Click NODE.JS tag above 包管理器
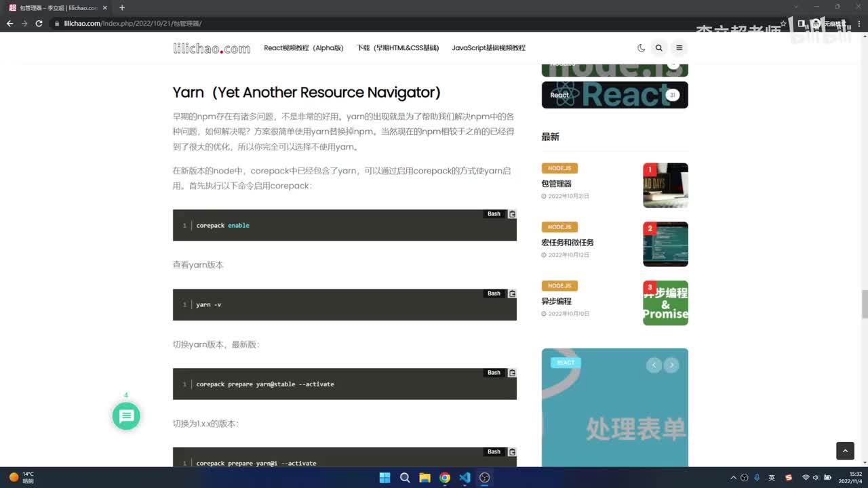Screen dimensions: 868x488 tap(559, 168)
